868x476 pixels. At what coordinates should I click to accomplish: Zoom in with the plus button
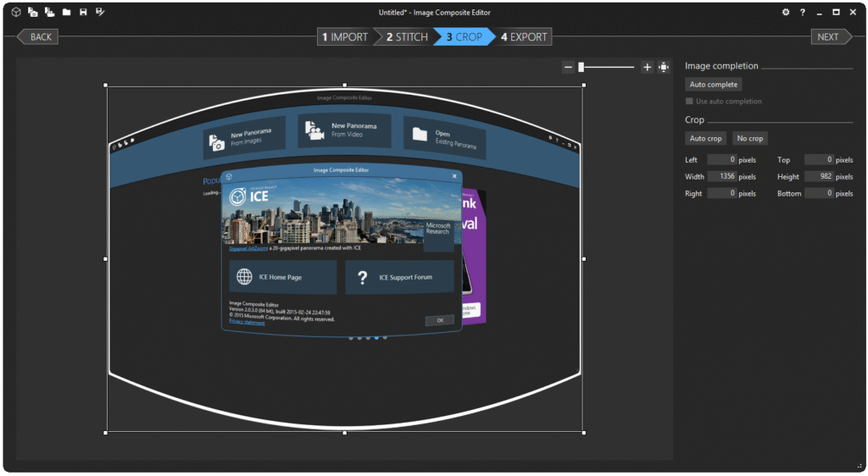(647, 68)
